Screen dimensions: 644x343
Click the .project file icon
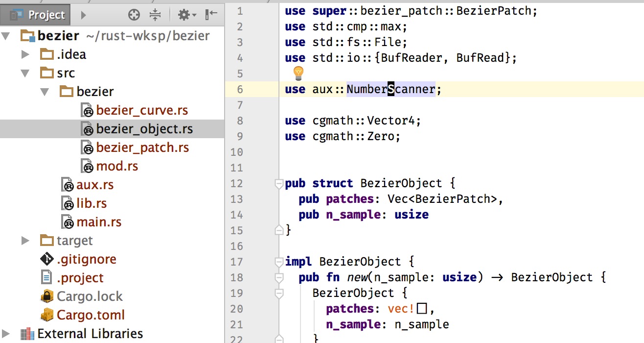(47, 278)
